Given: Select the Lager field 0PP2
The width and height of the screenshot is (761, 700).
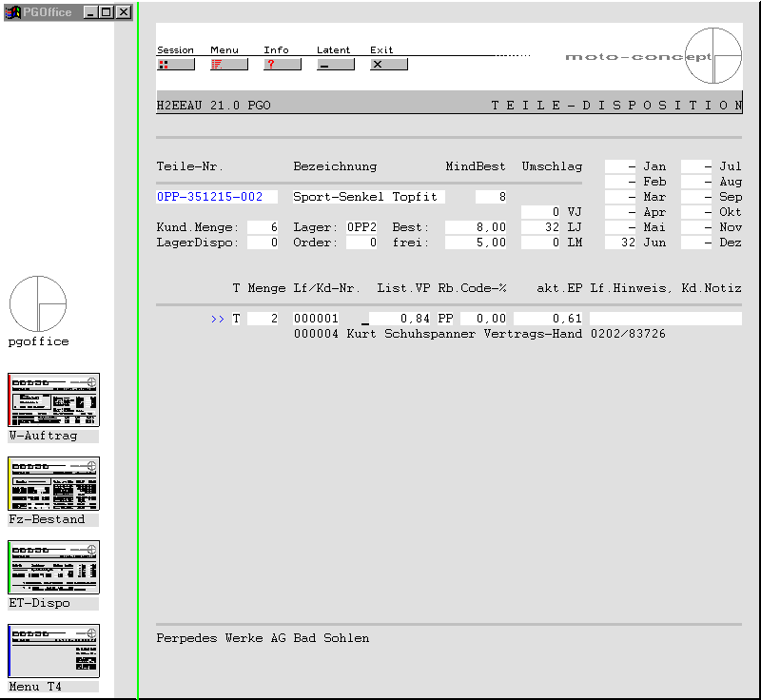Looking at the screenshot, I should tap(361, 227).
